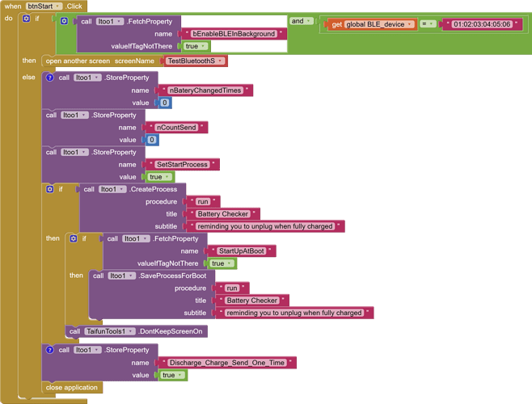
Task: Edit 'Battery Checker' title in CreateProcess
Action: pyautogui.click(x=223, y=214)
